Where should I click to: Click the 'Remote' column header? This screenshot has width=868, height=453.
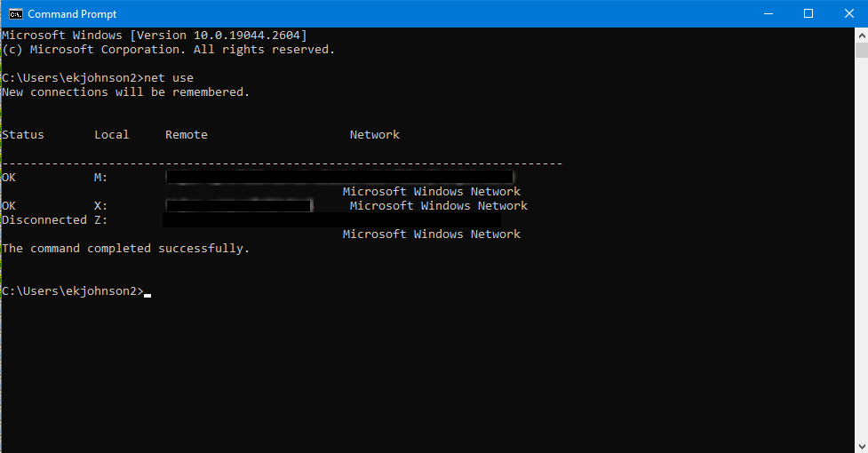(186, 135)
